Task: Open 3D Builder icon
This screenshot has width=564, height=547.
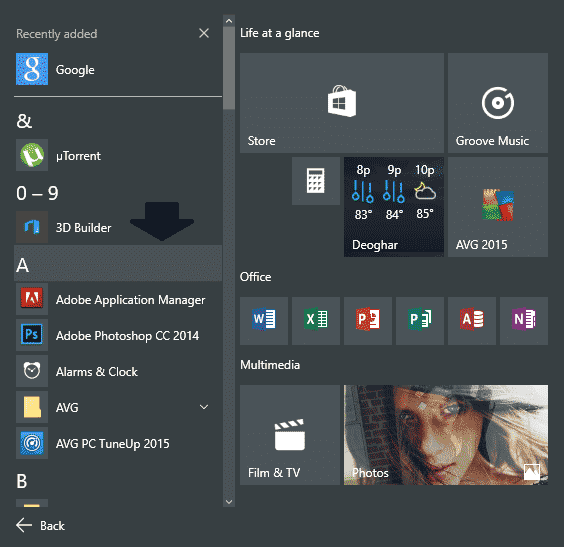Action: pos(32,227)
